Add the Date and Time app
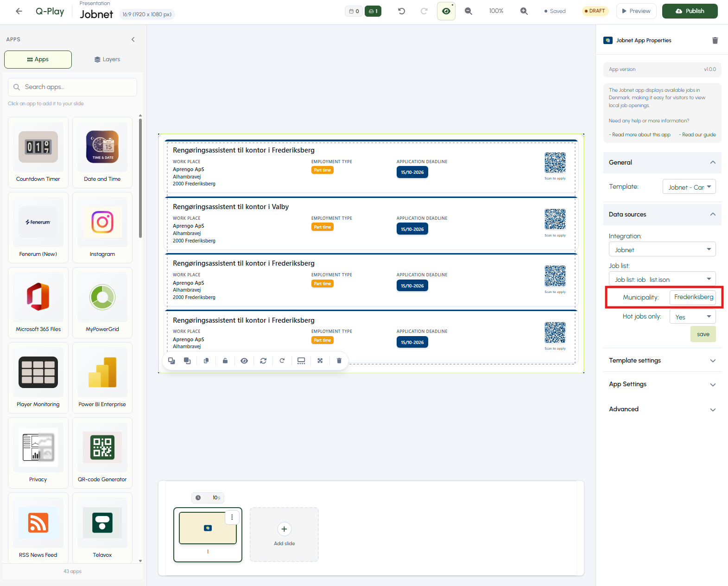Image resolution: width=728 pixels, height=586 pixels. coord(102,153)
